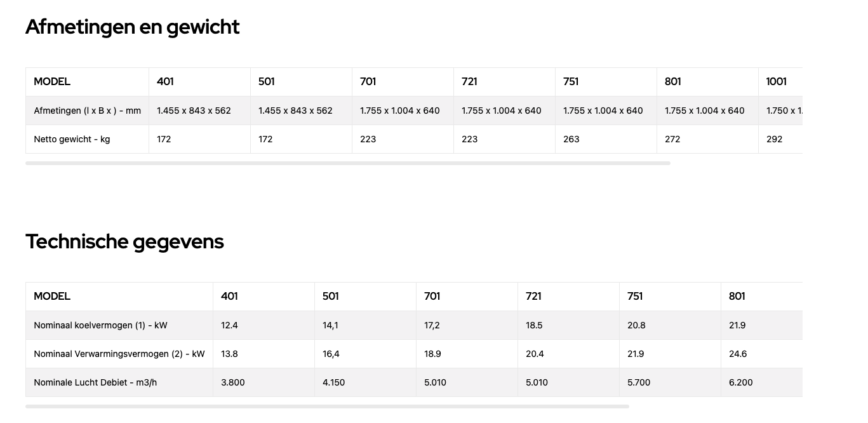
Task: Click 'Nominaal Verwarmingsvermogen (2) - kW' row label
Action: tap(119, 354)
